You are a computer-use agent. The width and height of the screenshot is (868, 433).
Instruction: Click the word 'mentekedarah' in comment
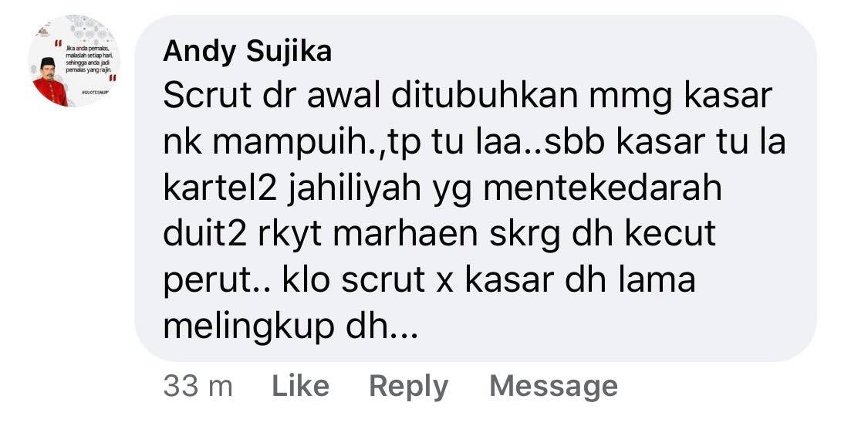(x=603, y=188)
